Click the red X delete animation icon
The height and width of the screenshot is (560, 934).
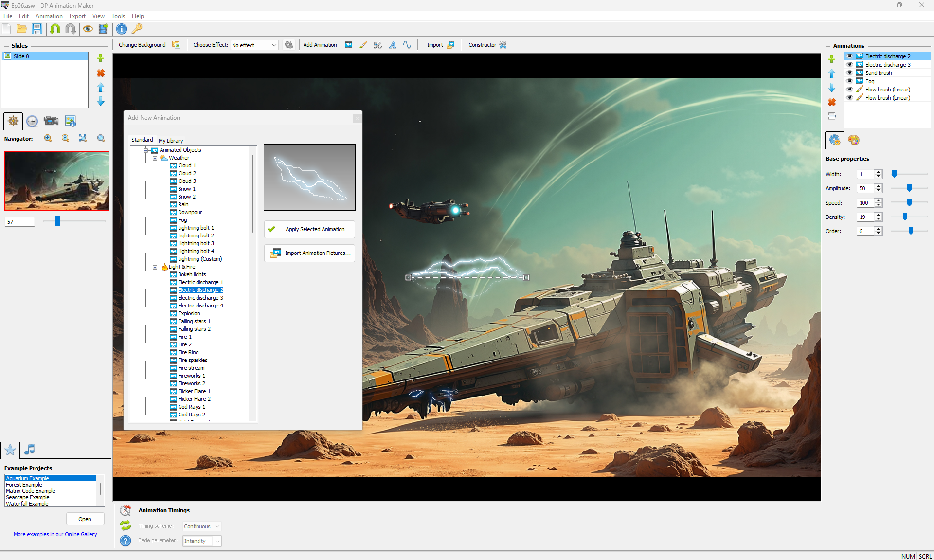pos(832,102)
